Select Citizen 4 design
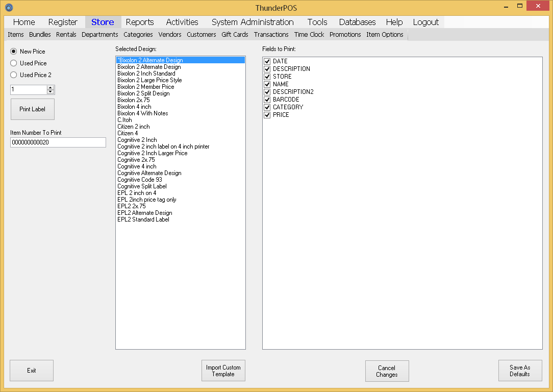The height and width of the screenshot is (392, 553). (x=181, y=133)
